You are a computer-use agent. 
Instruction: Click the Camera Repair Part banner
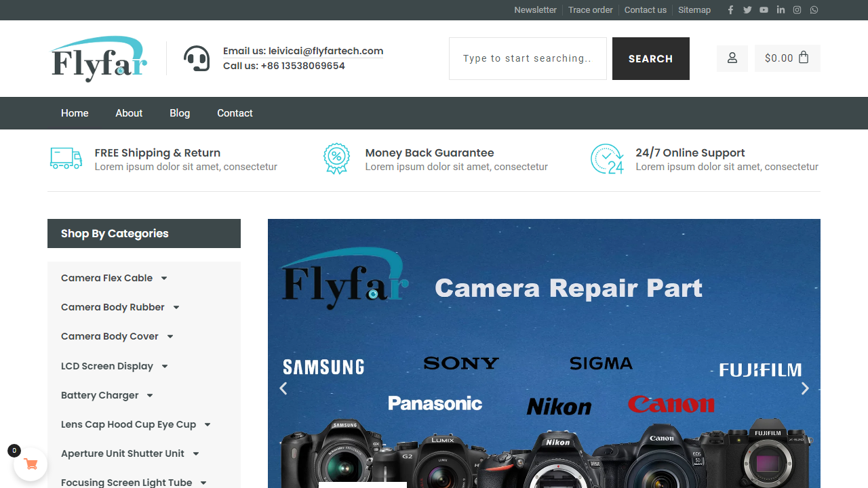[544, 353]
